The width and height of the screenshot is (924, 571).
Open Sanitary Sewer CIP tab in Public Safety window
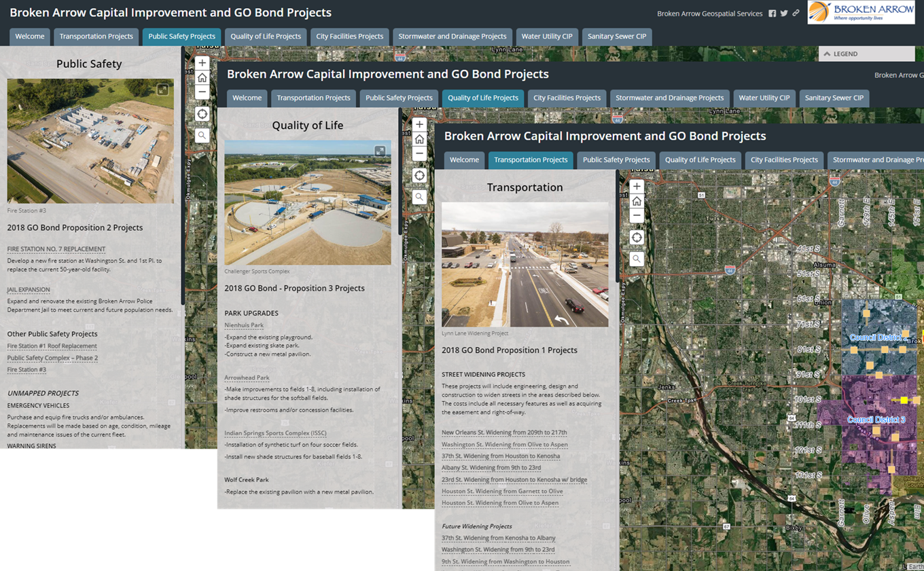[617, 37]
